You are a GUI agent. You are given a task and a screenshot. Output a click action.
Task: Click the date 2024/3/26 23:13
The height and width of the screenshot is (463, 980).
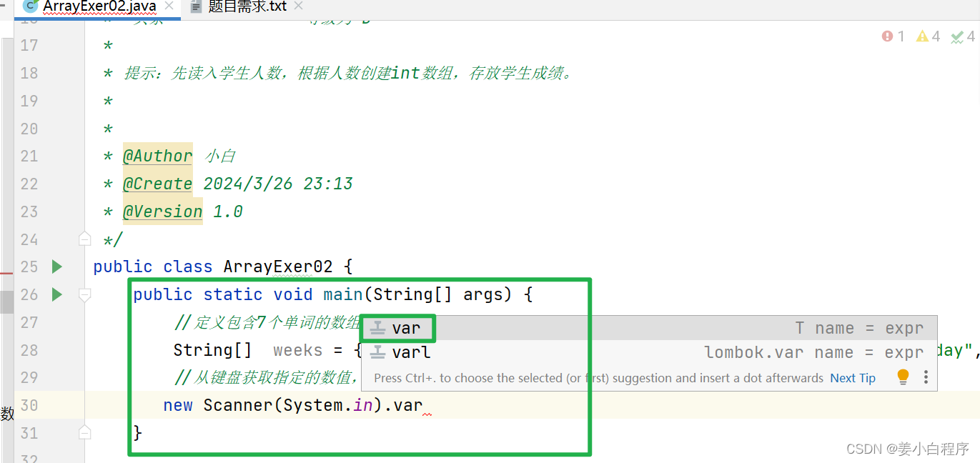click(278, 184)
